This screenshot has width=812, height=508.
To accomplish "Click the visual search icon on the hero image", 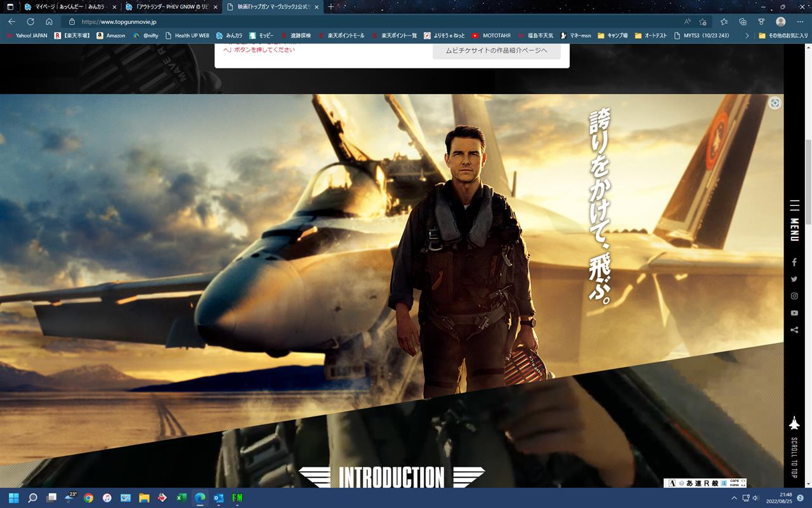I will 775,104.
